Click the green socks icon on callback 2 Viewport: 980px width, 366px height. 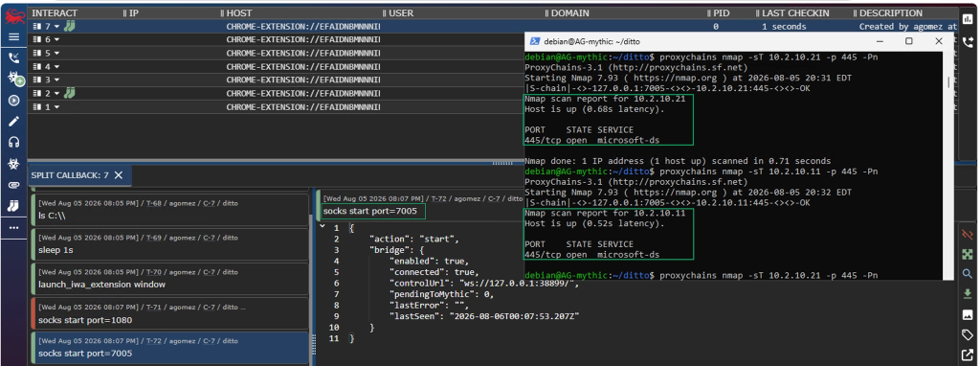[69, 93]
